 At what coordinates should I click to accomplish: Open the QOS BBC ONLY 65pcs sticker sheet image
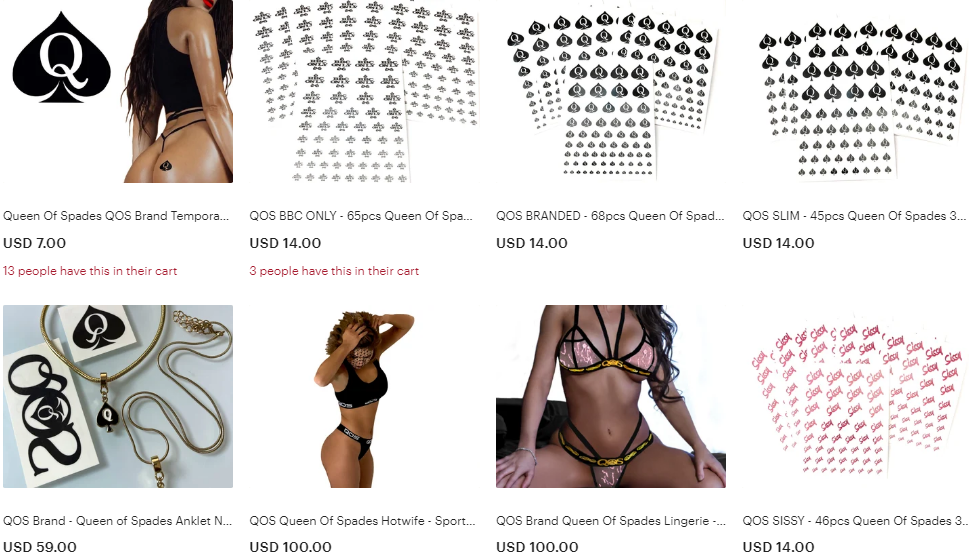pos(364,92)
